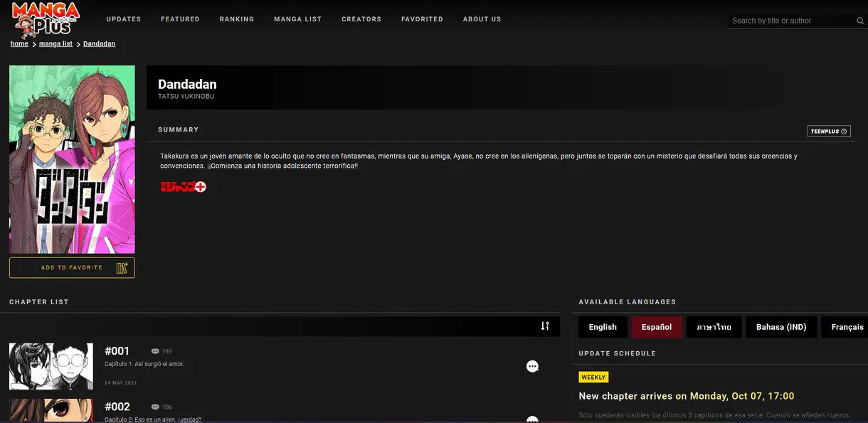Click the 24 MAY 2021 date
This screenshot has width=868, height=423.
121,383
